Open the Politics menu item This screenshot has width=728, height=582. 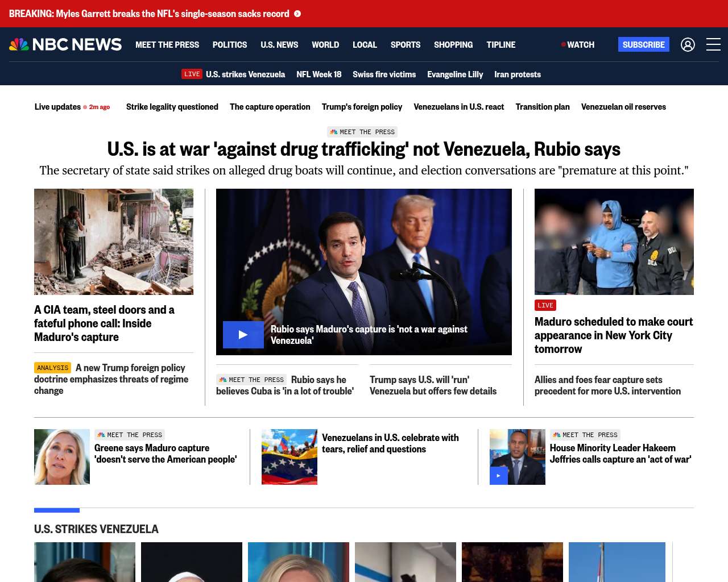pyautogui.click(x=230, y=44)
